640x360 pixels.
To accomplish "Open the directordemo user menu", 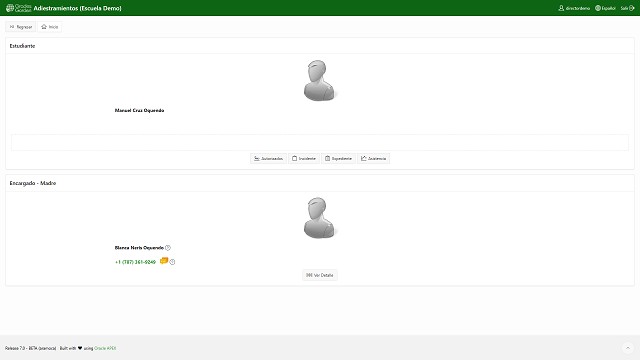I will point(574,8).
